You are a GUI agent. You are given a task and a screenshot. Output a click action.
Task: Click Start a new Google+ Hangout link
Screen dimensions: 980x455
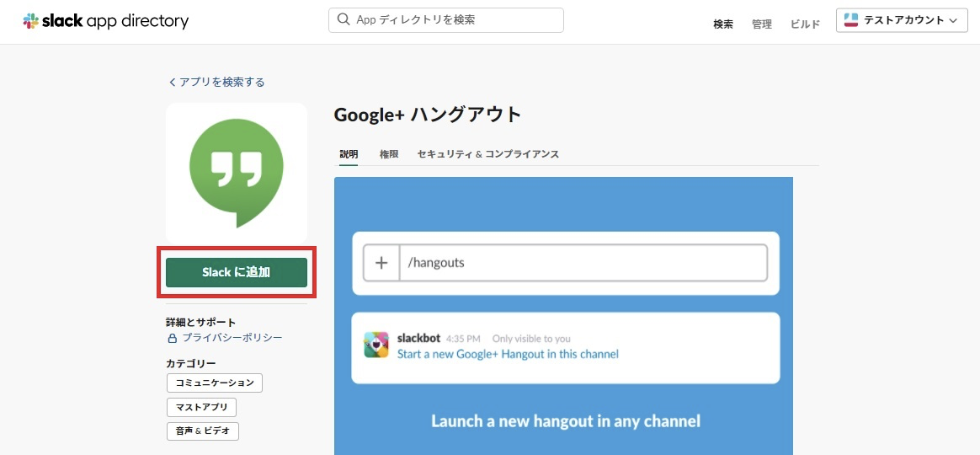(509, 354)
